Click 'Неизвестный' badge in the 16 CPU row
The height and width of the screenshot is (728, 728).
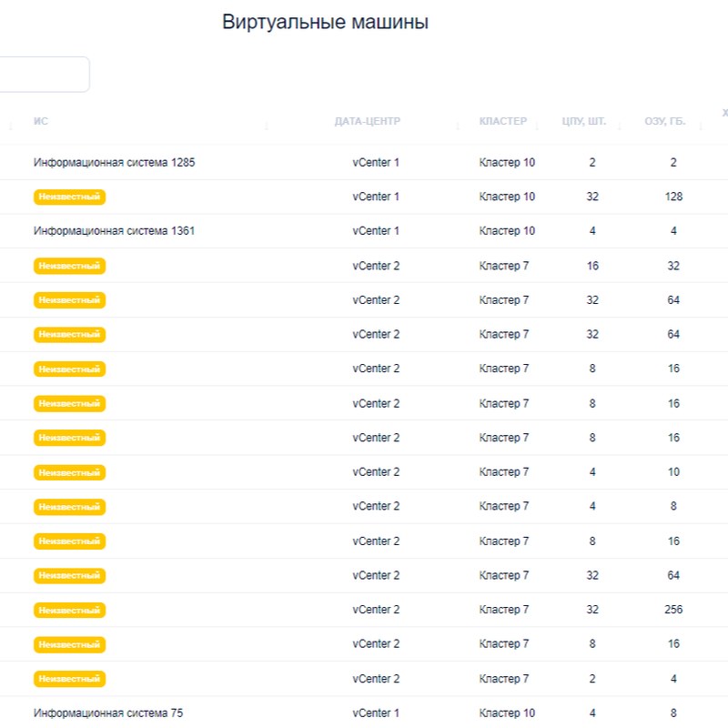tap(70, 266)
